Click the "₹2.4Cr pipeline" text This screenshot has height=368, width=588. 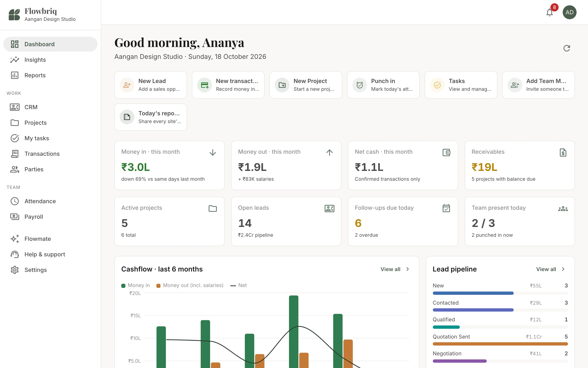(255, 235)
